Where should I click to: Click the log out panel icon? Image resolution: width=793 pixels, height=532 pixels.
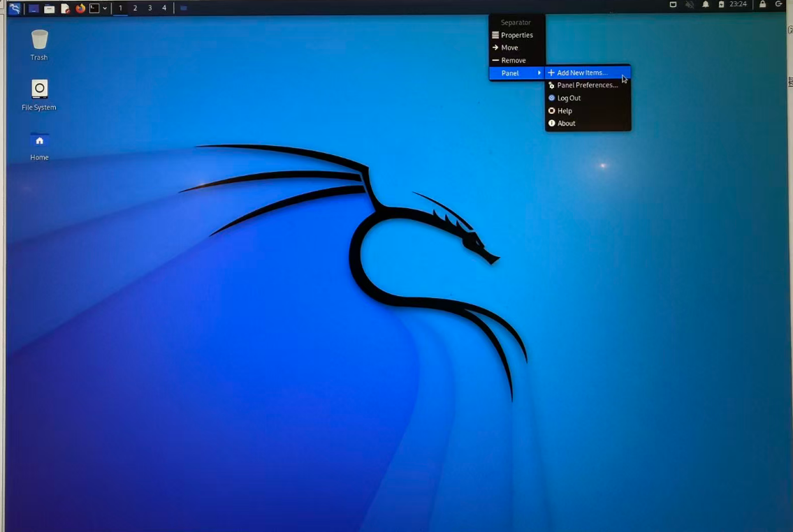click(x=779, y=4)
